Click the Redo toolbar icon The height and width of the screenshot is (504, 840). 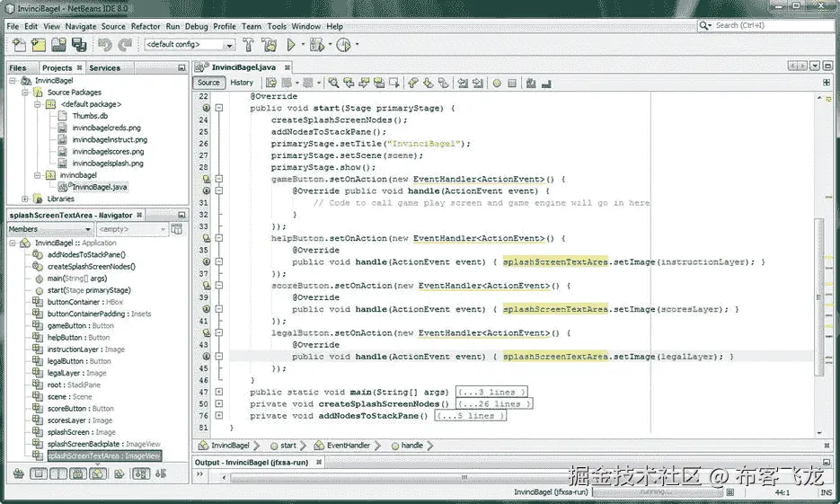point(125,45)
